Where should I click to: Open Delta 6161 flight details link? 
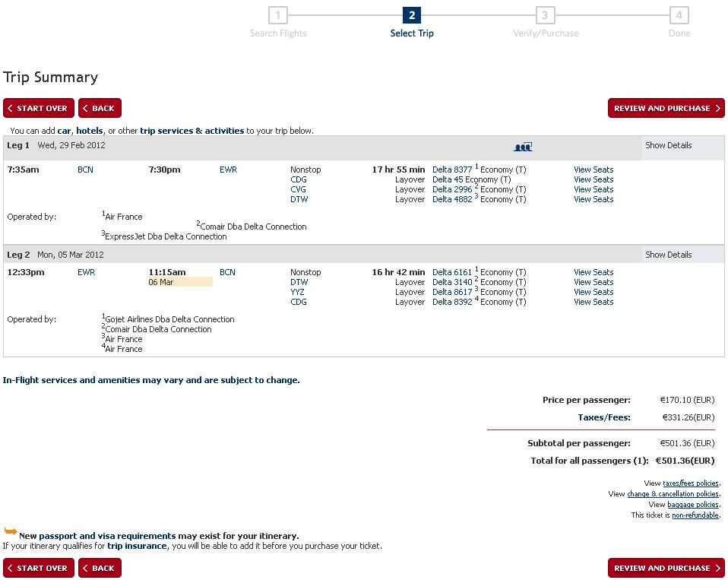click(x=452, y=272)
